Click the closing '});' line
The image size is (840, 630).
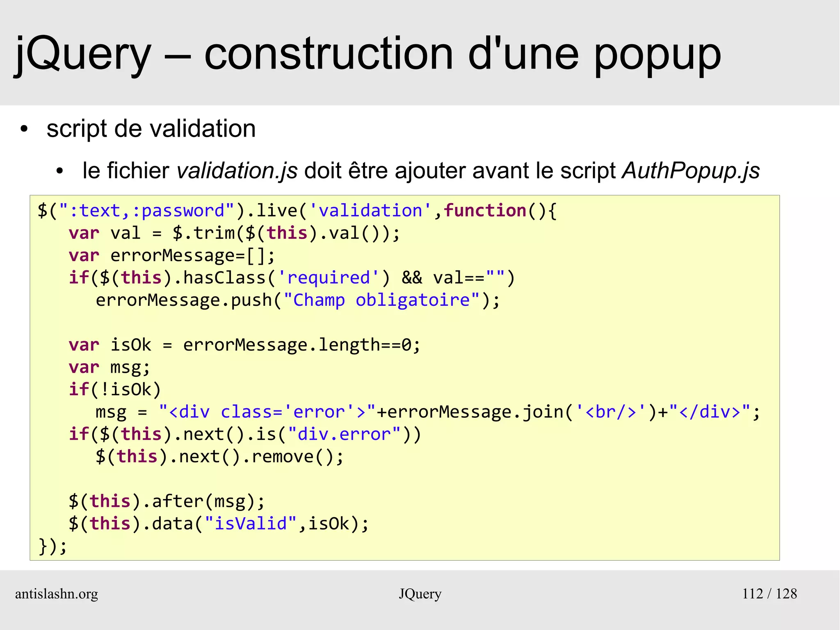click(52, 546)
